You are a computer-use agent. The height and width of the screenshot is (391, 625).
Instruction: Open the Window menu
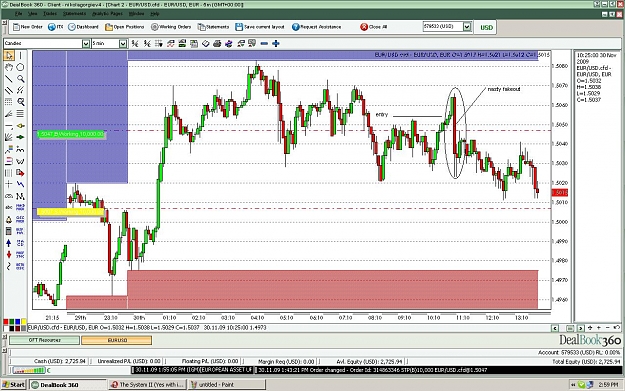pyautogui.click(x=136, y=14)
